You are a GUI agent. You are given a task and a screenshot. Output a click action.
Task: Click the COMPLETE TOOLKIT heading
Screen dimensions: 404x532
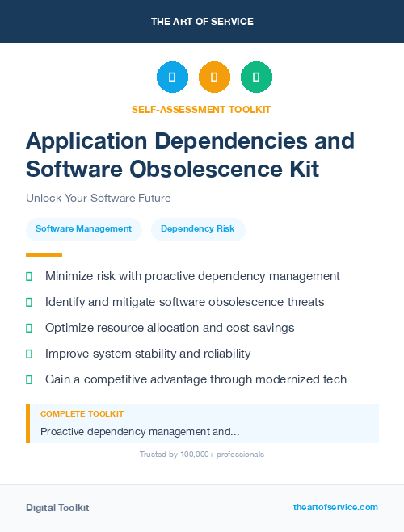82,414
